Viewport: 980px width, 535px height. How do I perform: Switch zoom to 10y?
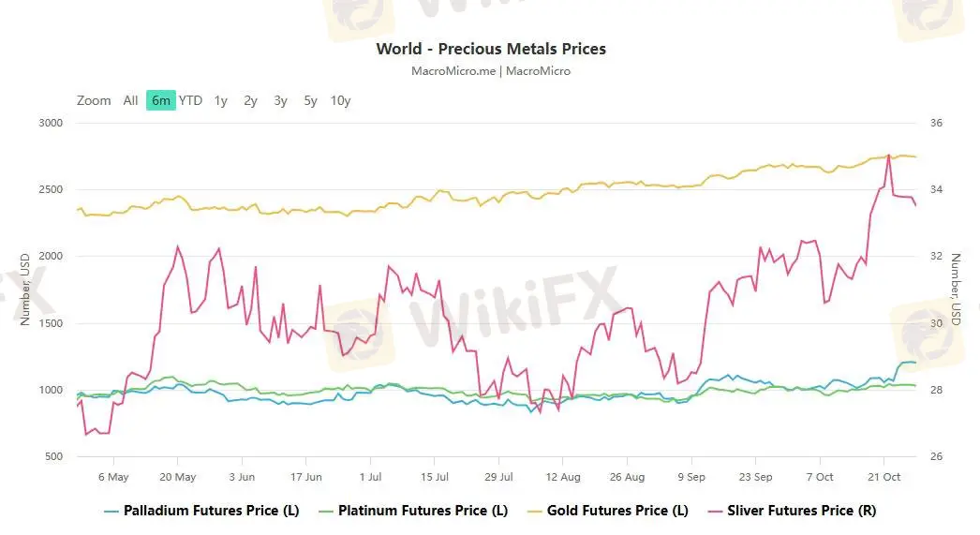click(340, 100)
